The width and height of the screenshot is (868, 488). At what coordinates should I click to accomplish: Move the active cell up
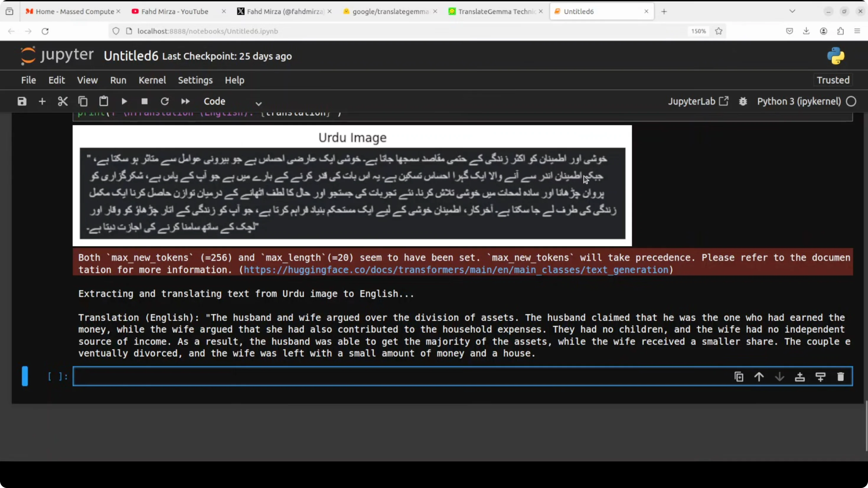(759, 376)
